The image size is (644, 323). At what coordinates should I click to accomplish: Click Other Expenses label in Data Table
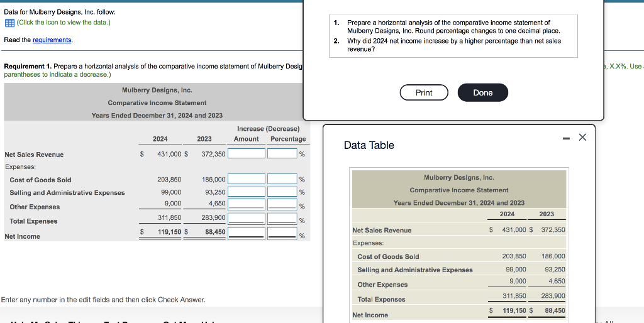click(x=382, y=285)
